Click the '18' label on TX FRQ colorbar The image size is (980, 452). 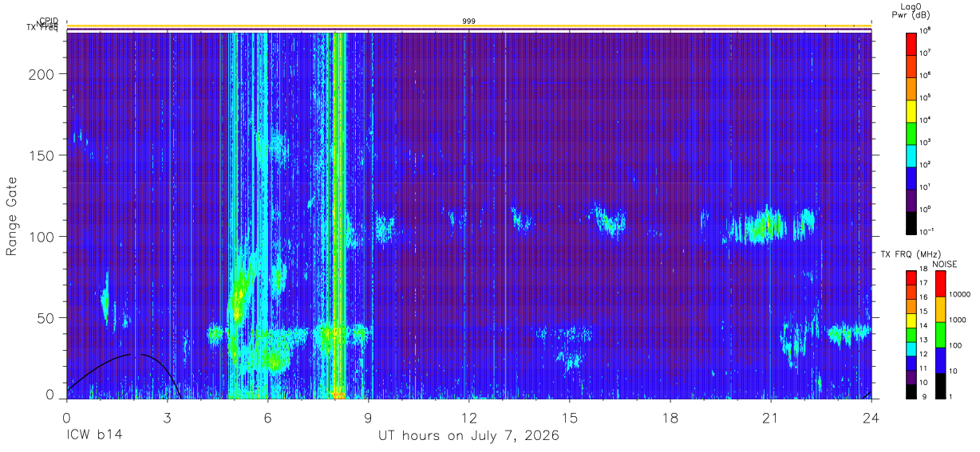(926, 269)
